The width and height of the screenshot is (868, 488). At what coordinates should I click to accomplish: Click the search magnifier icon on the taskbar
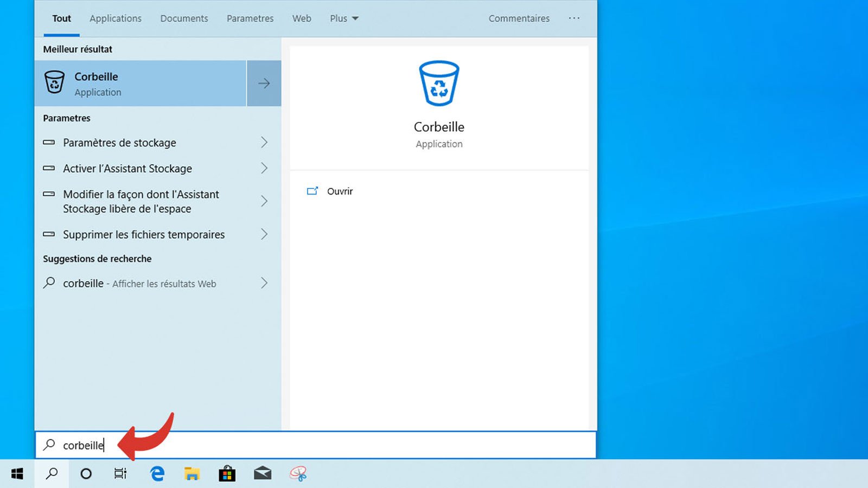point(52,473)
